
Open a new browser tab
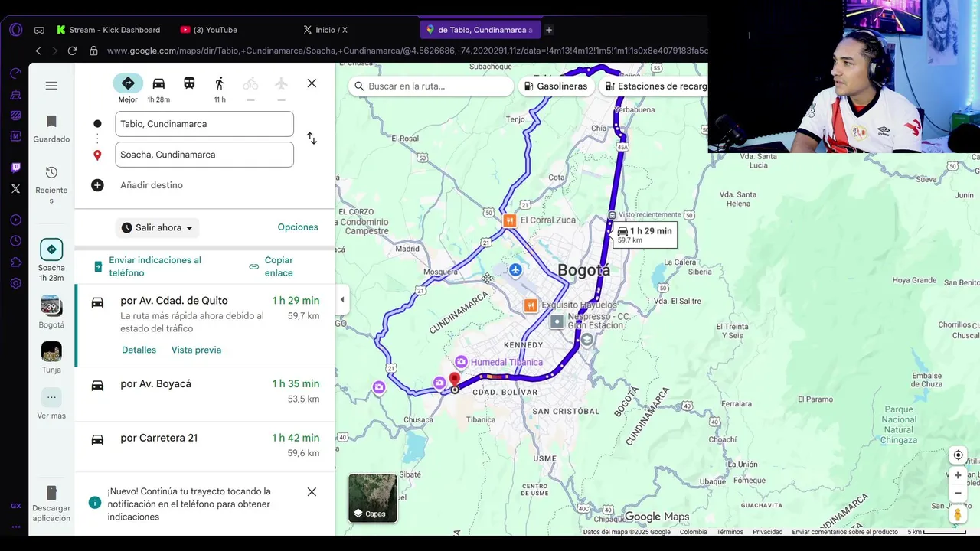[549, 30]
